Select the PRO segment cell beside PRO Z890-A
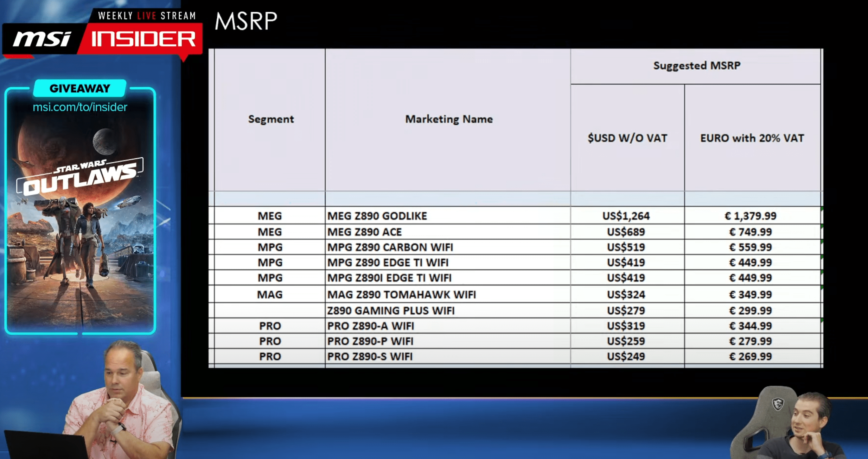868x459 pixels. point(270,326)
